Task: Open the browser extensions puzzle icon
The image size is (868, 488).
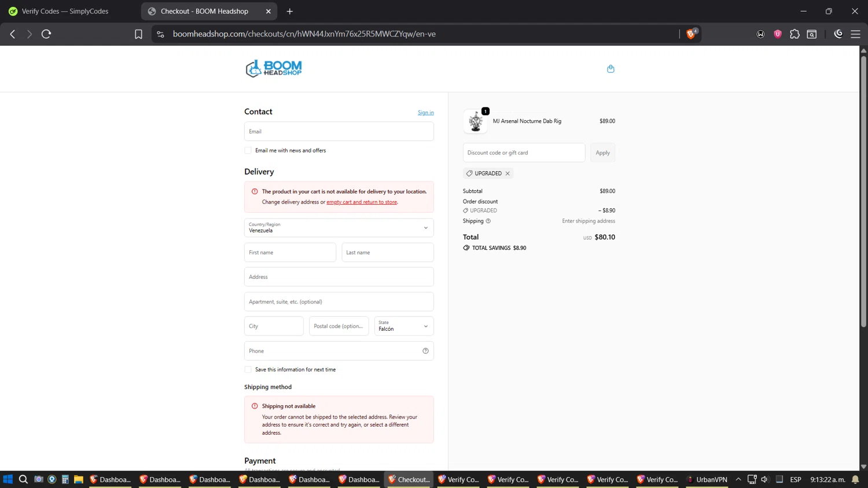Action: pos(795,34)
